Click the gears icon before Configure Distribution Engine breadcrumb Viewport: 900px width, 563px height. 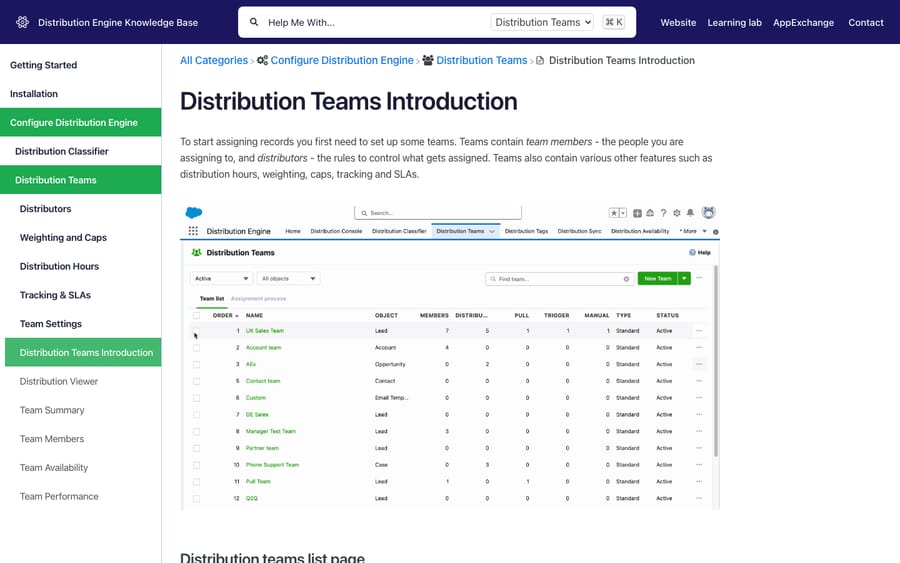pyautogui.click(x=262, y=60)
